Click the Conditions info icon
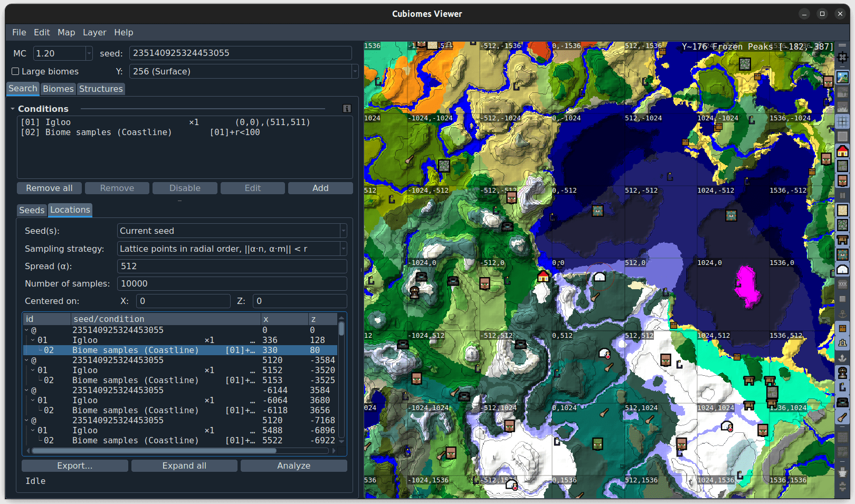 347,109
